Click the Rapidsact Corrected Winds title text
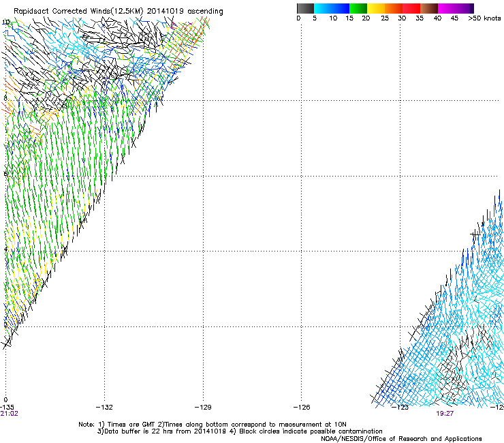 119,11
